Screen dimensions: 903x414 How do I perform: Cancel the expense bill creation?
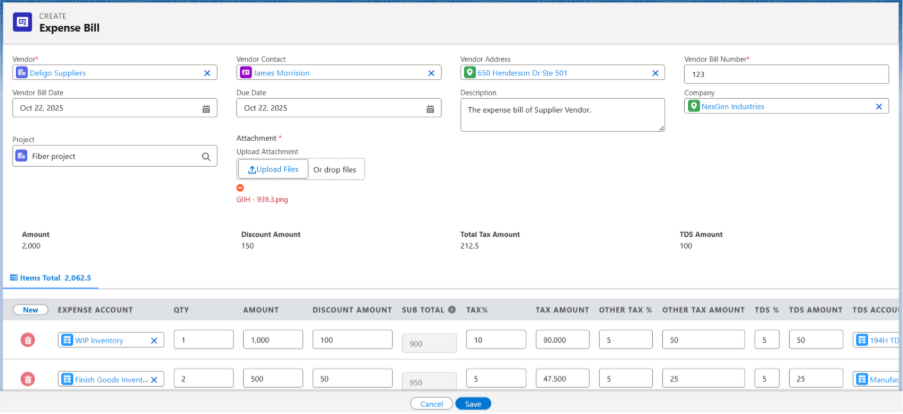(431, 404)
